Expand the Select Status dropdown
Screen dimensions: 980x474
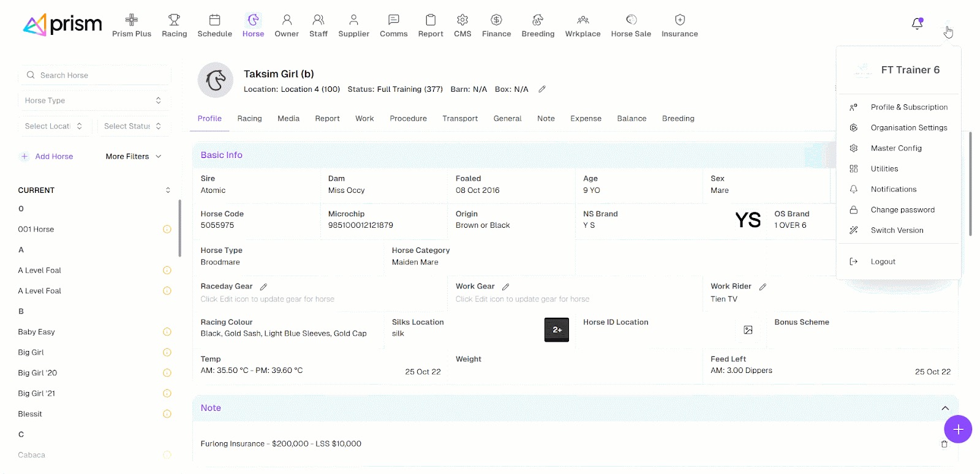133,126
